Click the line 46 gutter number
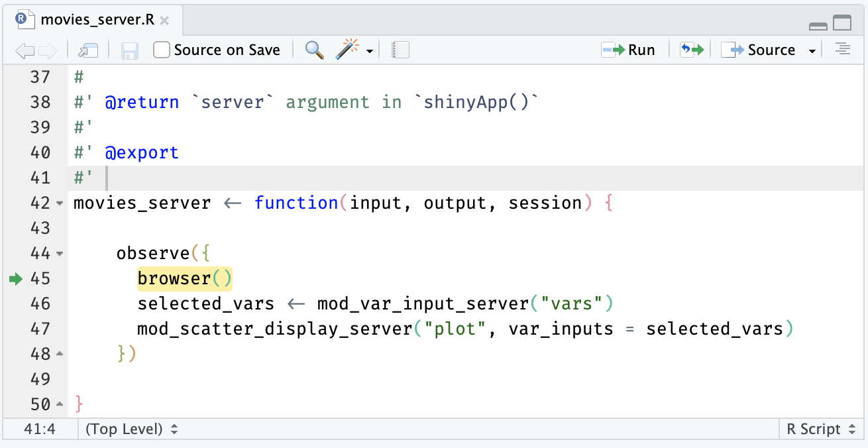 pos(40,304)
